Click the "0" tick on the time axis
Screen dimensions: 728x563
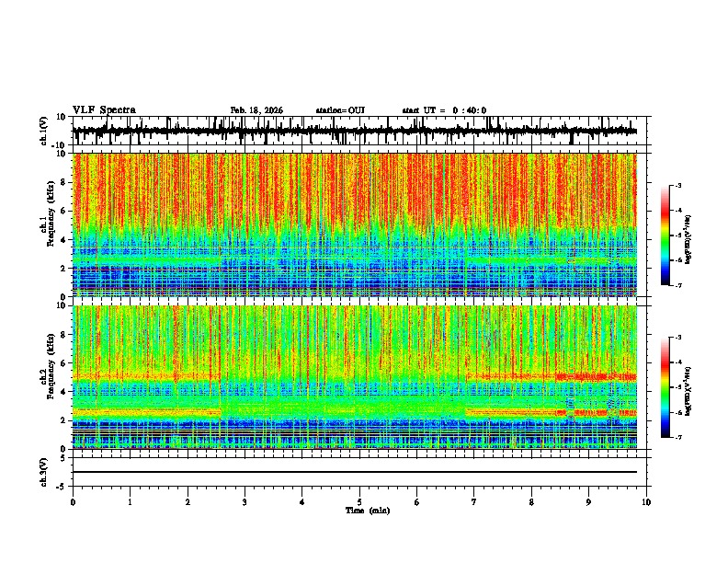(73, 502)
